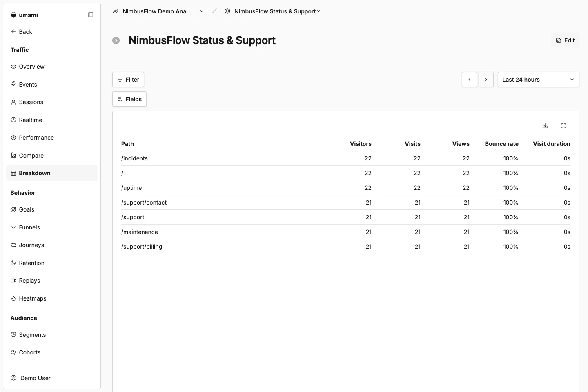Open the Realtime page

click(x=52, y=120)
